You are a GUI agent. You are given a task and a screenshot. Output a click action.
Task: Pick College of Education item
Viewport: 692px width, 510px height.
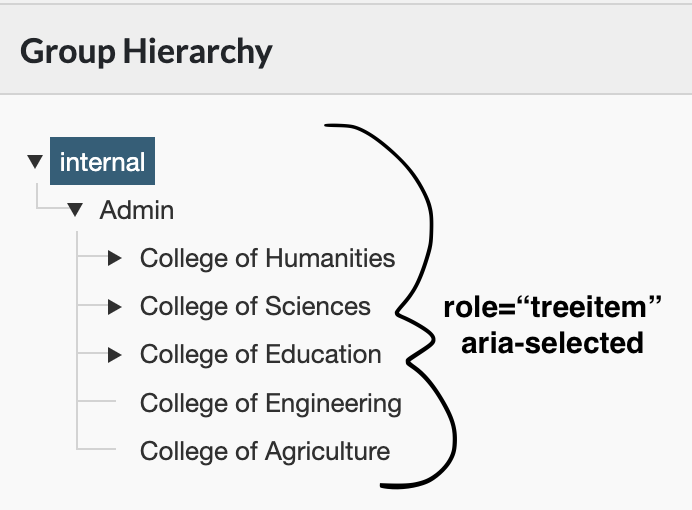pyautogui.click(x=260, y=354)
